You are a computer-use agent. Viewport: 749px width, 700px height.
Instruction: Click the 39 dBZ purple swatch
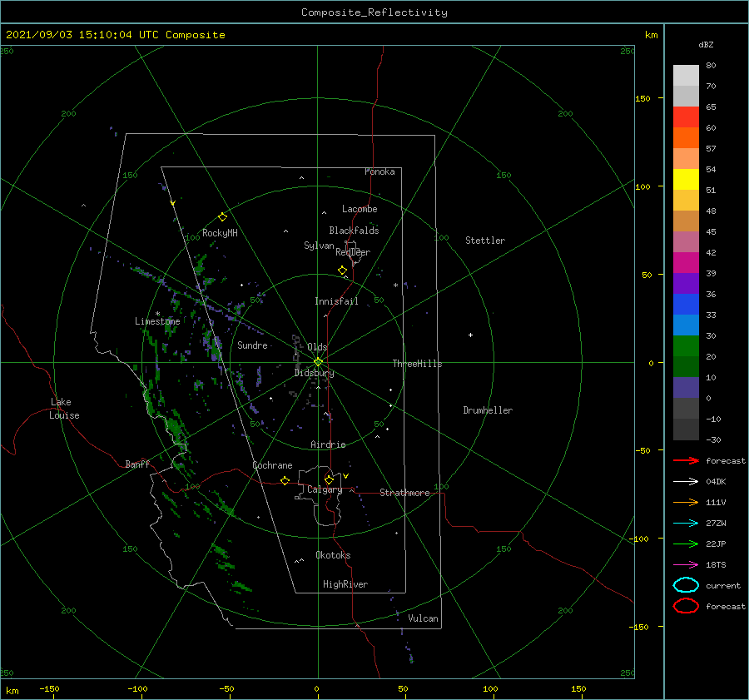coord(686,284)
